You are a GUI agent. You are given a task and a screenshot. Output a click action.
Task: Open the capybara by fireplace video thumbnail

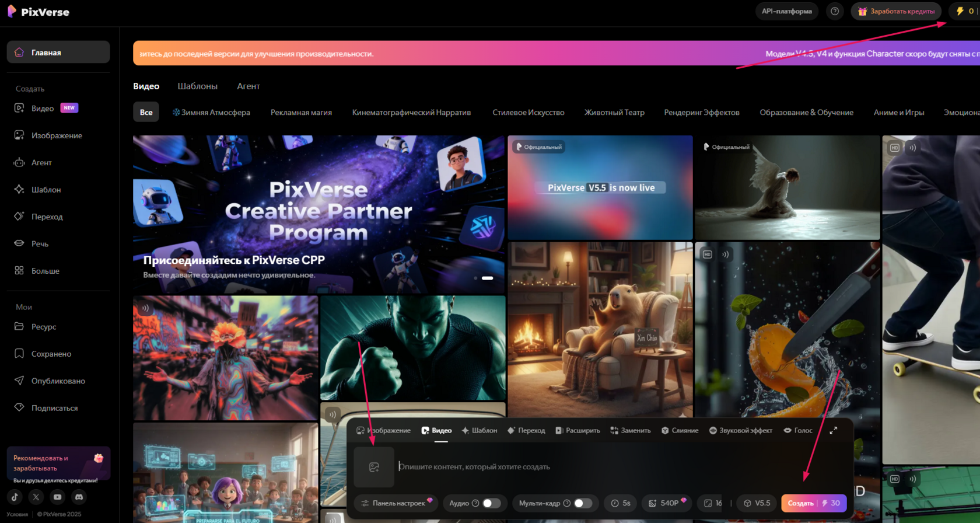[600, 330]
